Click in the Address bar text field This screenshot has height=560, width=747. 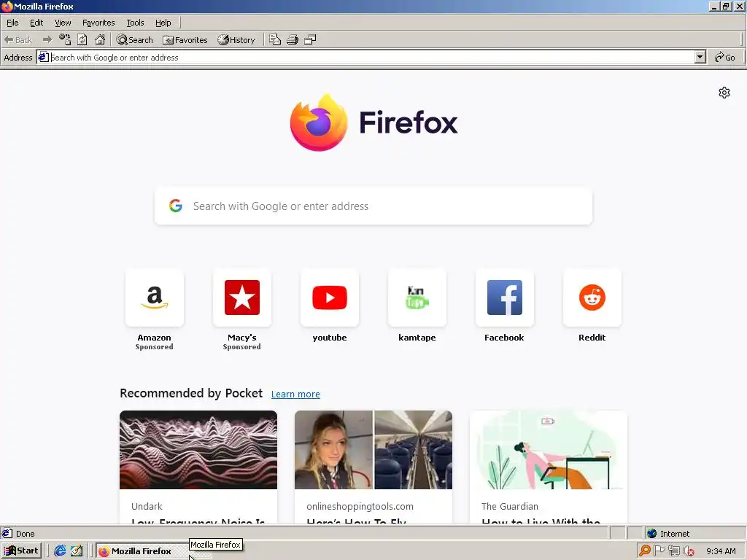pos(371,57)
